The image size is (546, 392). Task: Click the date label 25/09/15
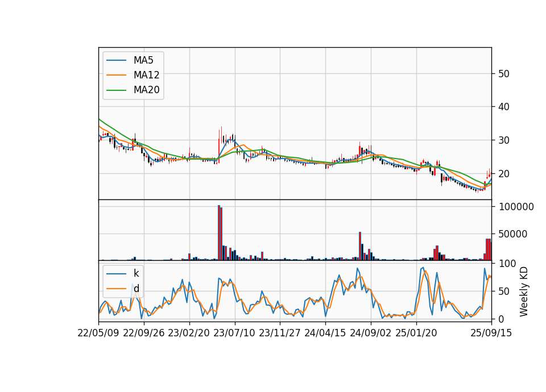491,333
